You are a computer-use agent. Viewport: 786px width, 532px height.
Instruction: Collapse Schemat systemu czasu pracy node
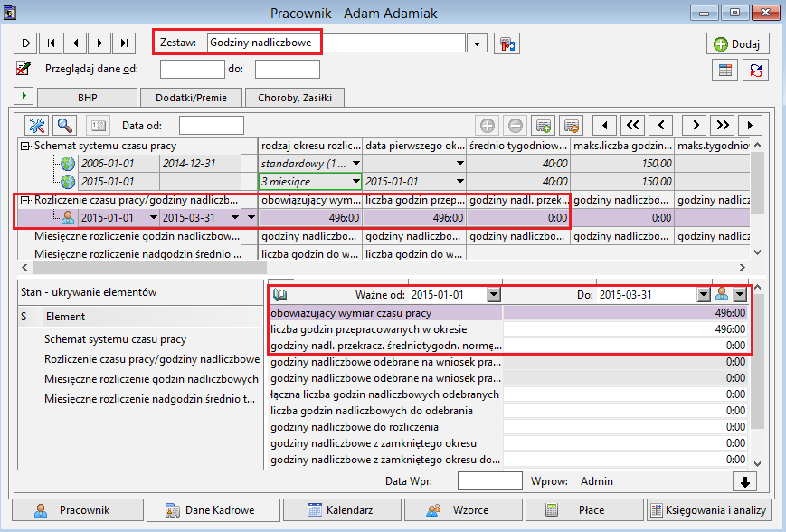[x=24, y=146]
